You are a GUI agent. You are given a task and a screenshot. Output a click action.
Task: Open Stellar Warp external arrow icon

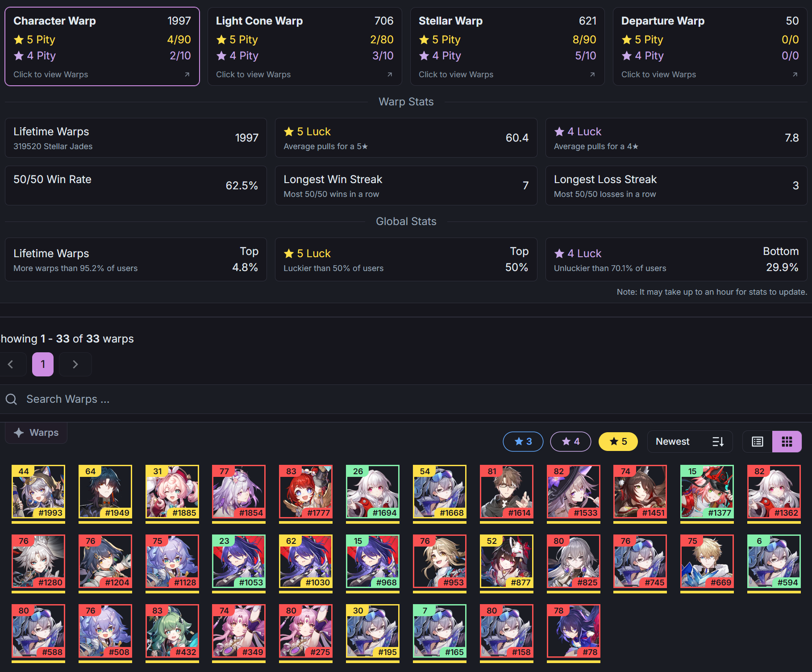(592, 75)
